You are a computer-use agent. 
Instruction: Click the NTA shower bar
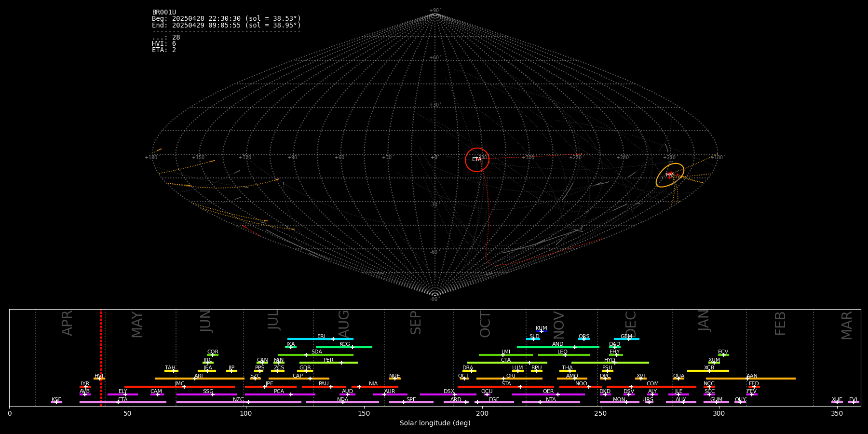(550, 402)
